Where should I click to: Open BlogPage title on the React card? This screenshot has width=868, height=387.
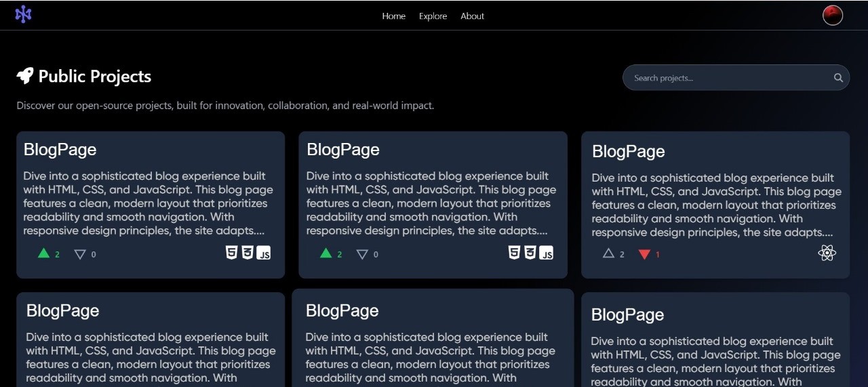click(628, 151)
